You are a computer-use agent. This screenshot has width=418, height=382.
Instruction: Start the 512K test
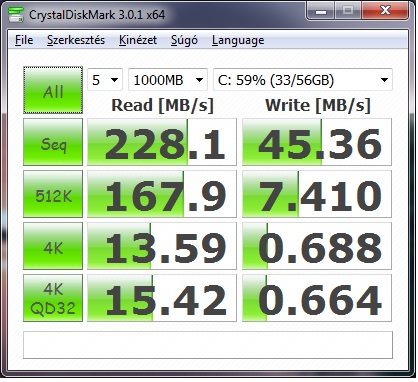(53, 194)
